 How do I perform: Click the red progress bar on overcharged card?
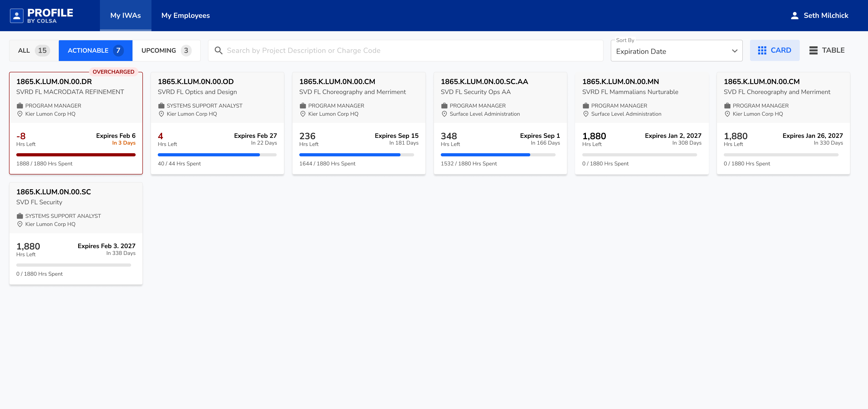pos(76,155)
